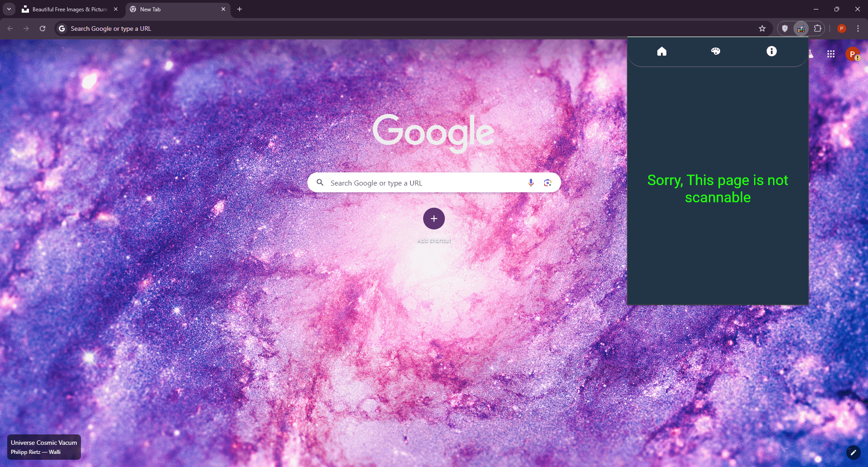Open the palette tab in the extension popup
The height and width of the screenshot is (467, 868).
716,52
